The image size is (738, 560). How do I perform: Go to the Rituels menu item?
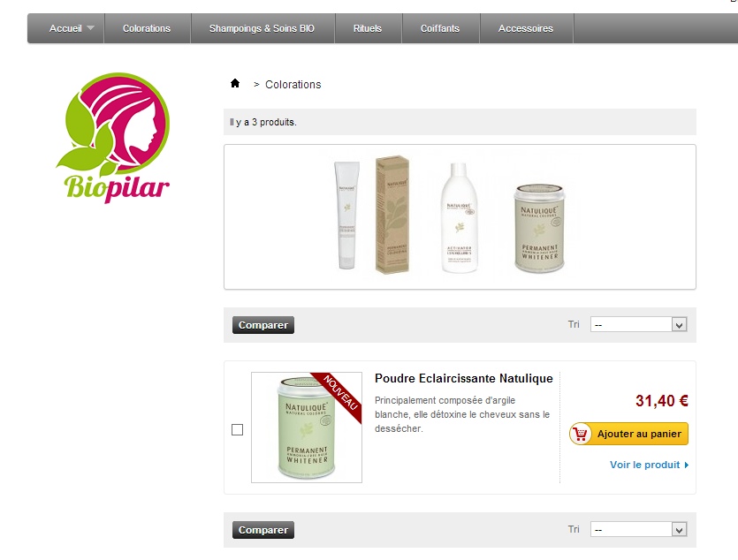(368, 28)
